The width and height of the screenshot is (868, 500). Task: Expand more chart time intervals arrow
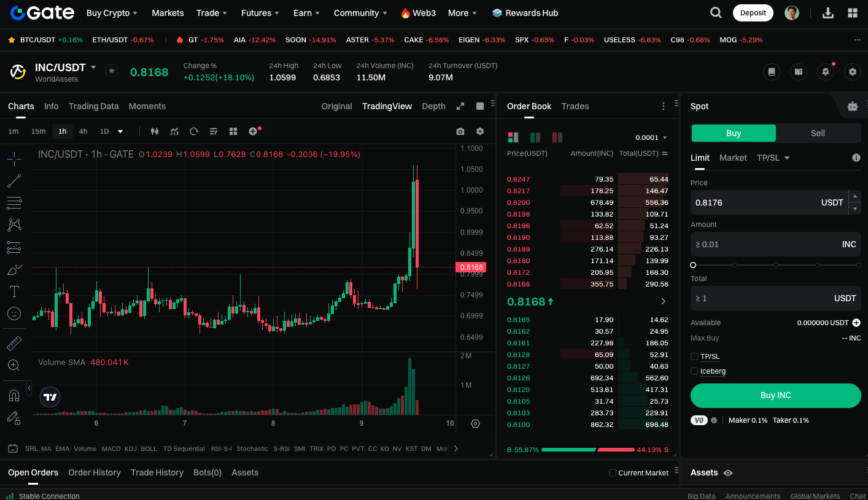(120, 131)
